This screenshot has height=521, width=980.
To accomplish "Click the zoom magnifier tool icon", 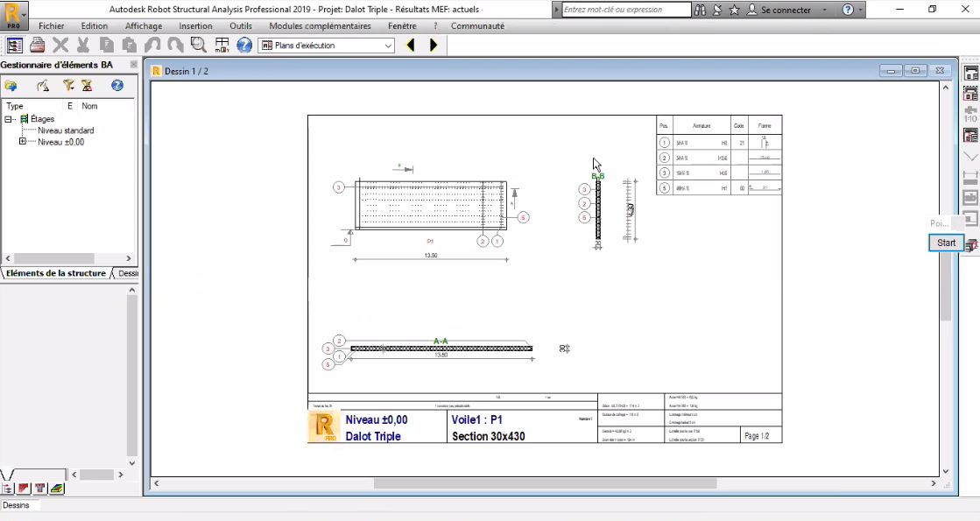I will [198, 45].
